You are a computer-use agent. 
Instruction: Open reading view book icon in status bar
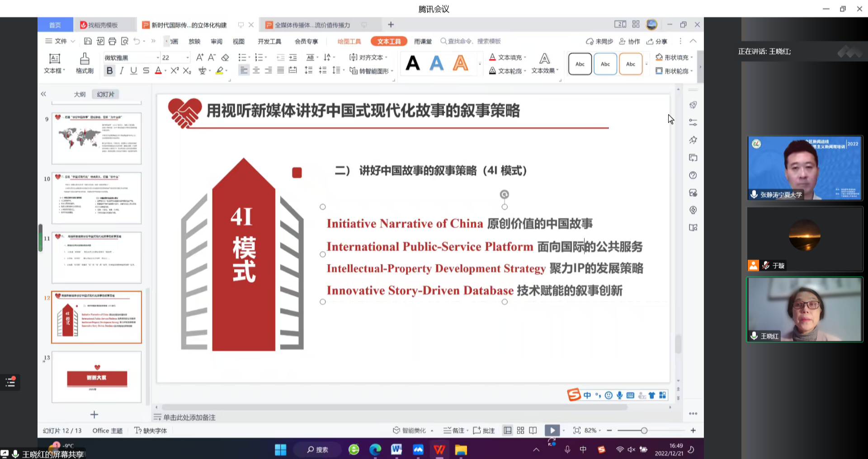[x=533, y=431]
